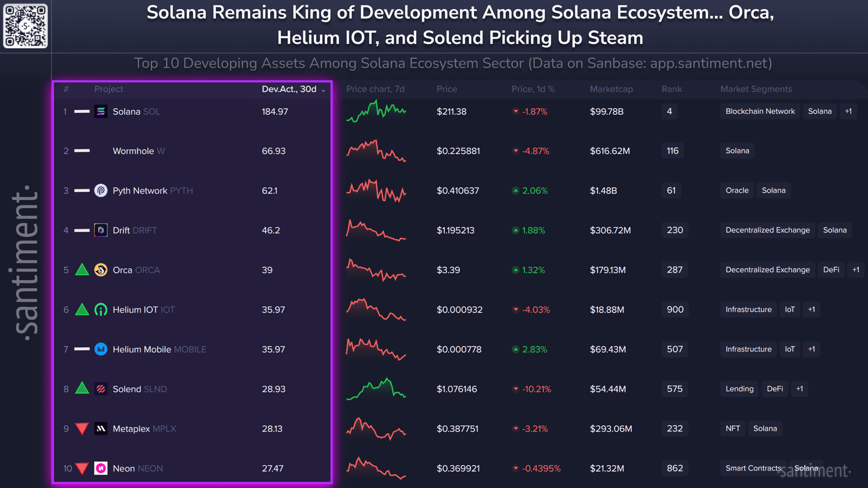The image size is (868, 488).
Task: Click the Helium Mobile logo icon
Action: [101, 349]
